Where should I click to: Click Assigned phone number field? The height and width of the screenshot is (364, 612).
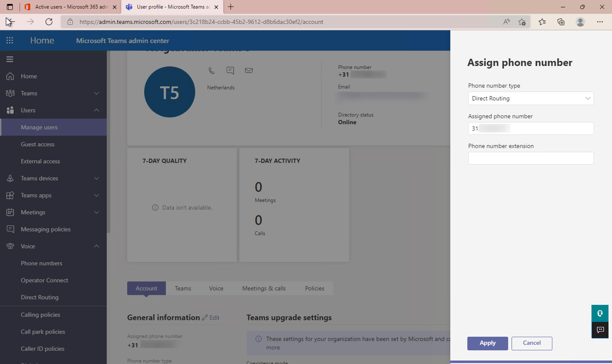pos(531,128)
